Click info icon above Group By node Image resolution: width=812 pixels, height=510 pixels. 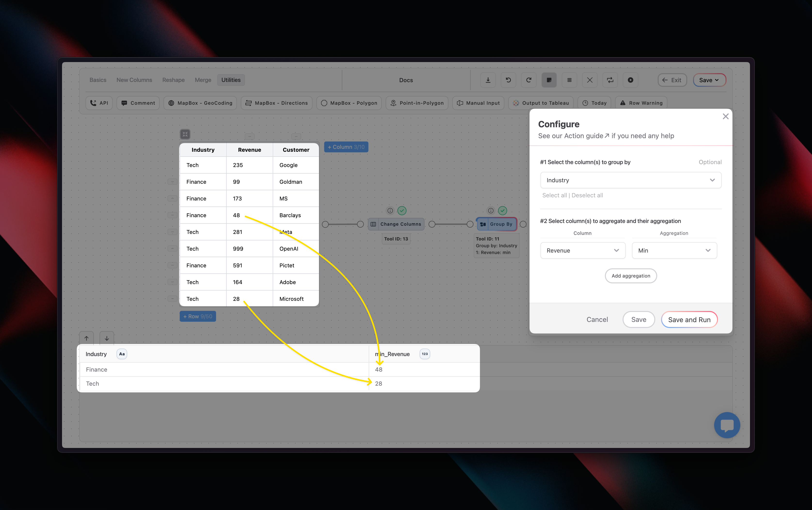[491, 211]
